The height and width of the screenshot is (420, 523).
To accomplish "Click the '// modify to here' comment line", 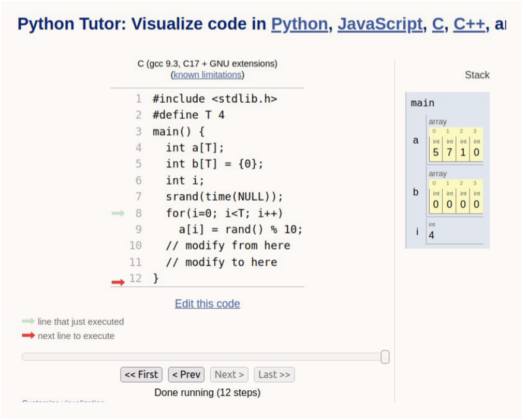I will point(221,262).
